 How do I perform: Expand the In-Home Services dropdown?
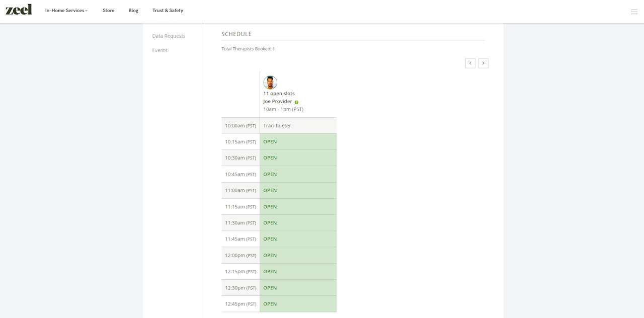66,11
